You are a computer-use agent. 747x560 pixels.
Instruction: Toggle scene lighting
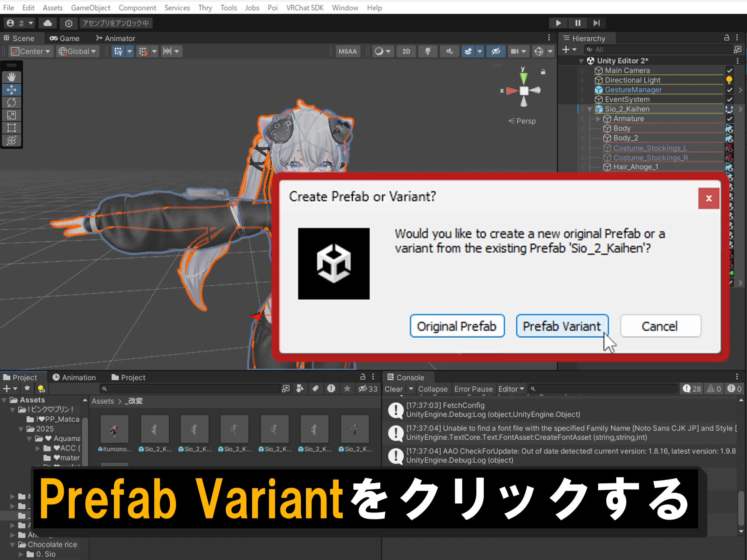coord(428,51)
